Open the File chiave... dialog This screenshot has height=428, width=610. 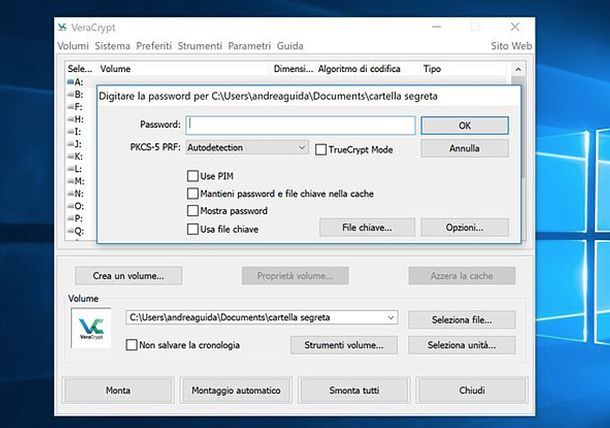pos(367,227)
